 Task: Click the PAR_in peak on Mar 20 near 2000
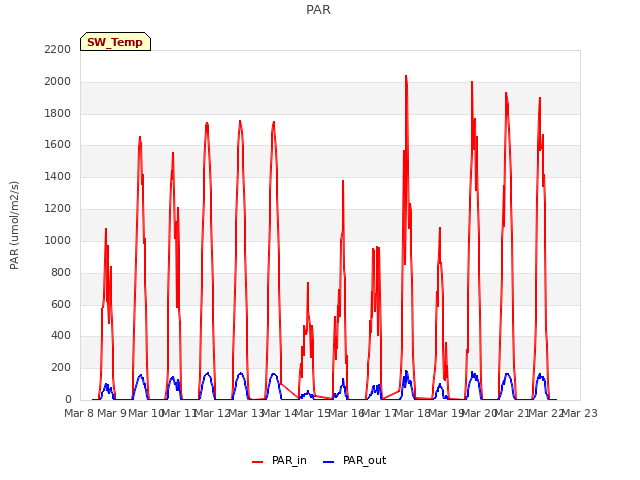[472, 82]
